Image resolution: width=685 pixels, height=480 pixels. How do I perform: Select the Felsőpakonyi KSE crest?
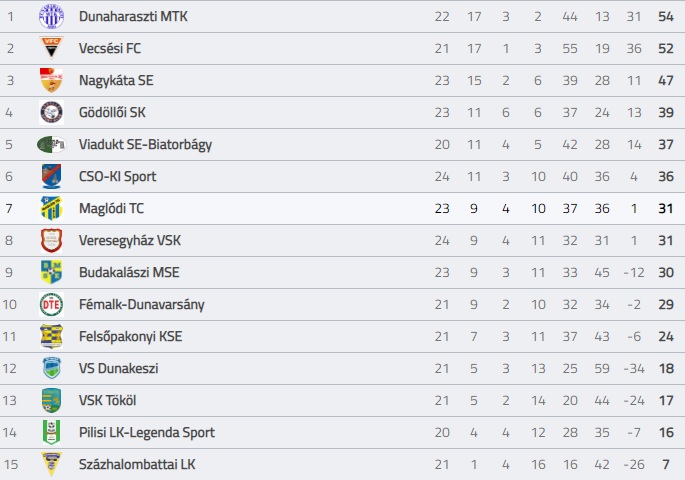click(52, 336)
